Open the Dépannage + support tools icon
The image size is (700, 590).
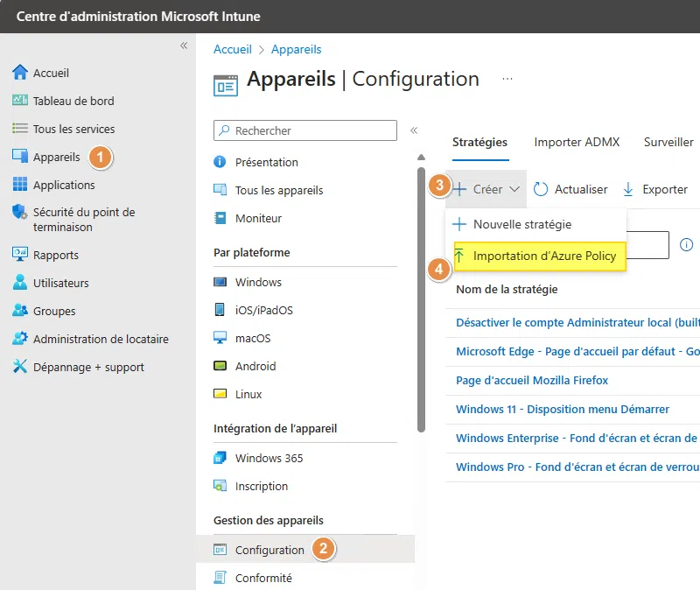click(20, 367)
